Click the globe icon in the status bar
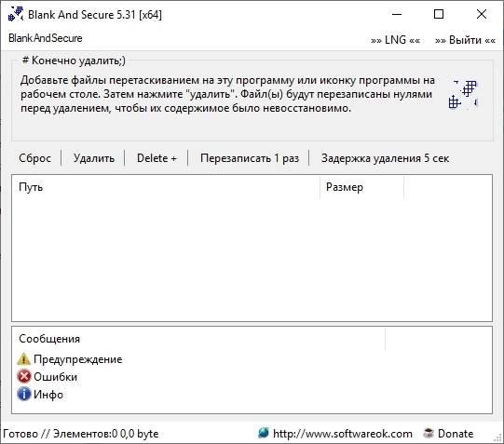This screenshot has height=444, width=504. click(264, 433)
